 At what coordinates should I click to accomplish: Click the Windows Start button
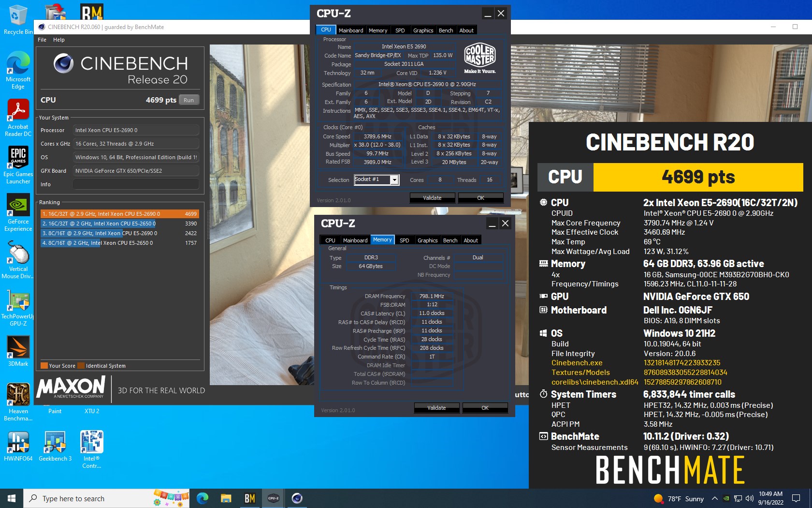(x=12, y=498)
